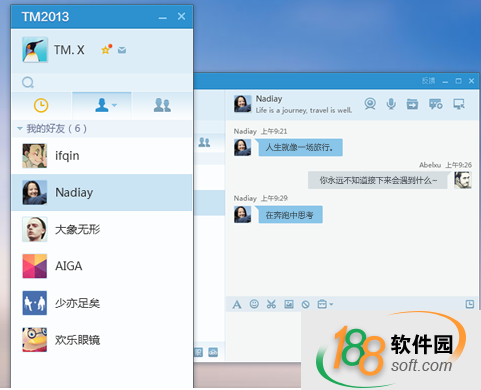
Task: Click the star icon next to TM. X
Action: (x=106, y=50)
